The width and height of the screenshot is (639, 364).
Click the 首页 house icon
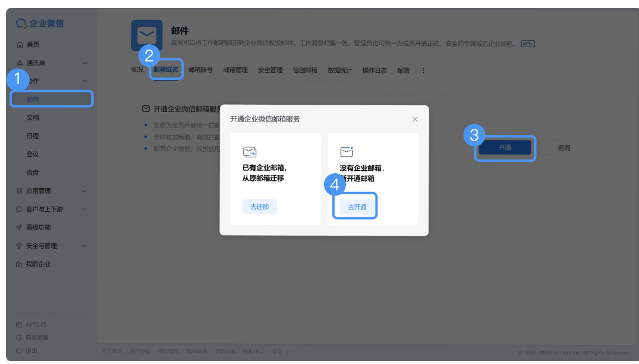click(20, 44)
